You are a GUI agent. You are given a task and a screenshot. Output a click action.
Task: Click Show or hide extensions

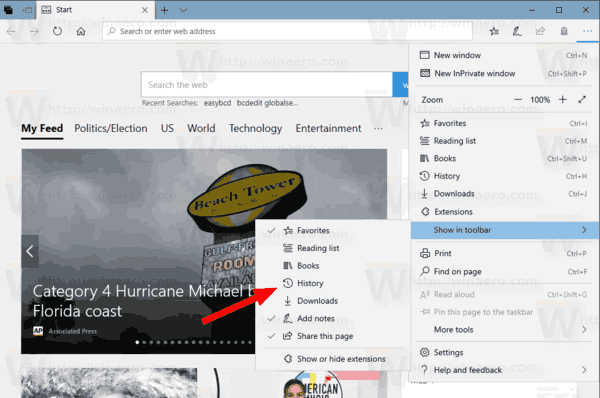tap(333, 359)
